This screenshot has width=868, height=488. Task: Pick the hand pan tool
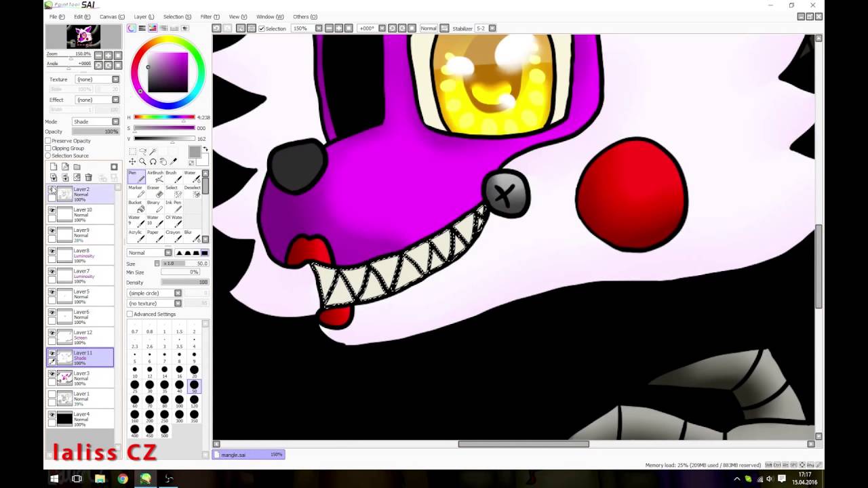click(163, 161)
